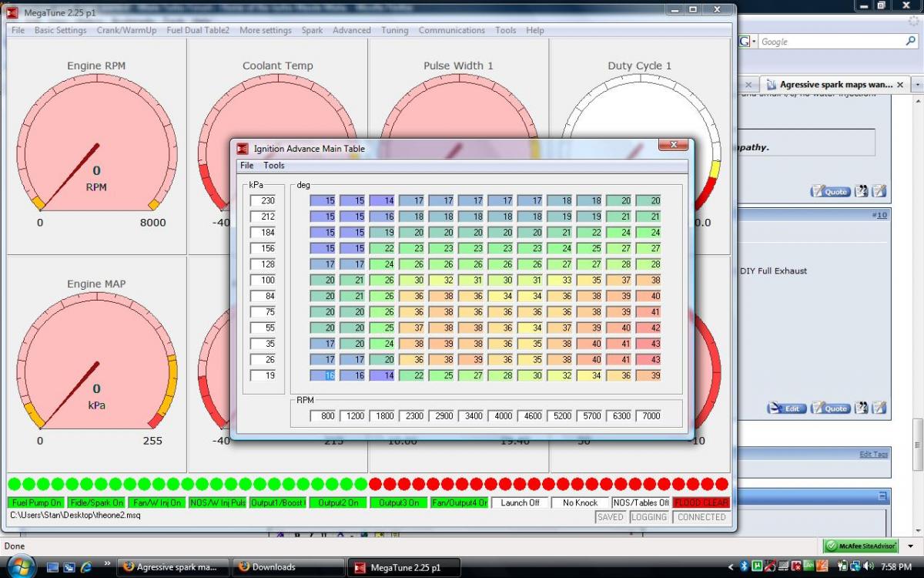
Task: Toggle the Launch Off status indicator
Action: coord(520,502)
